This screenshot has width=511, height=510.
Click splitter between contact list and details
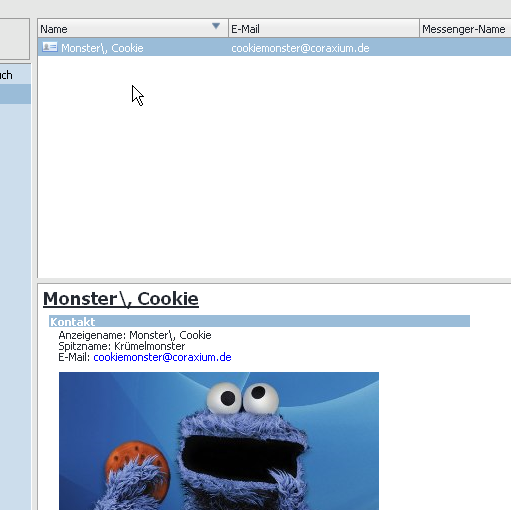[274, 281]
